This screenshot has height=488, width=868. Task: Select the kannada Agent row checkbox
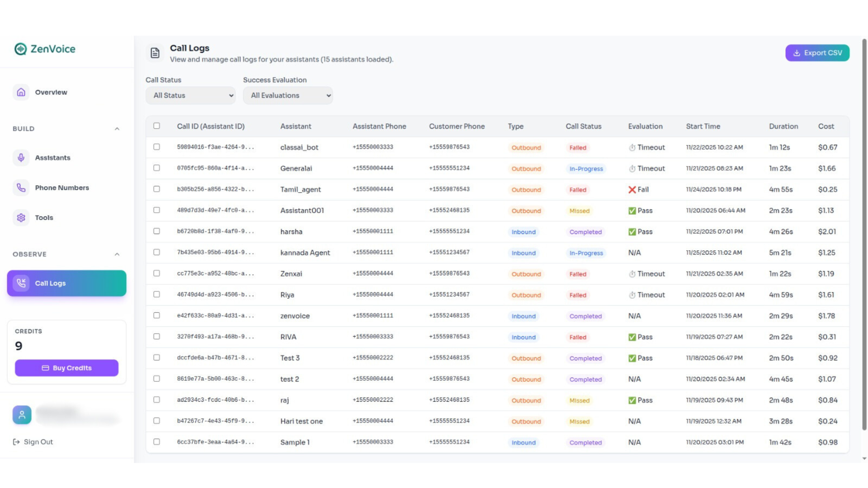pyautogui.click(x=156, y=252)
